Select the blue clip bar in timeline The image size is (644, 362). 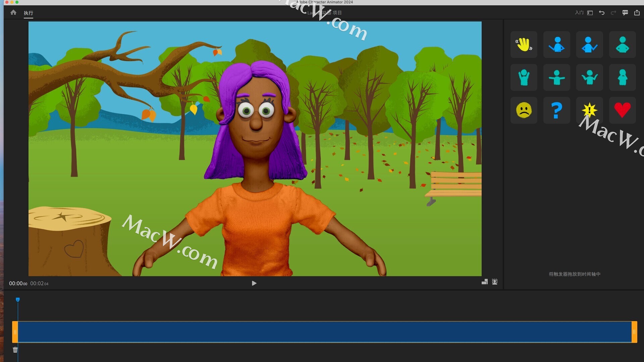click(325, 332)
